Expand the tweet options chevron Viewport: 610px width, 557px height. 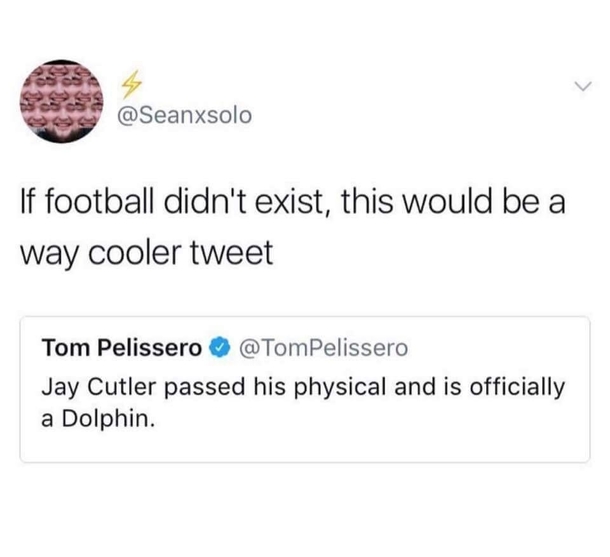pos(583,86)
